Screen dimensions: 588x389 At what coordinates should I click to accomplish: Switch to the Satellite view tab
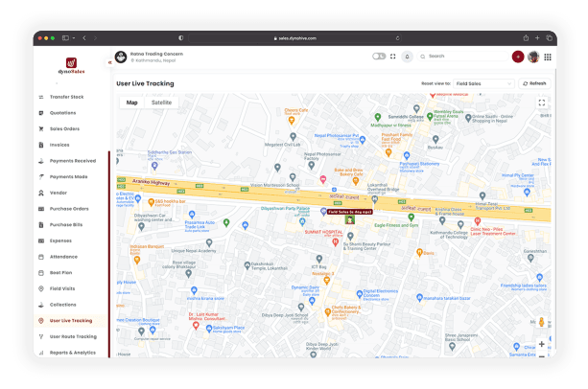click(161, 103)
